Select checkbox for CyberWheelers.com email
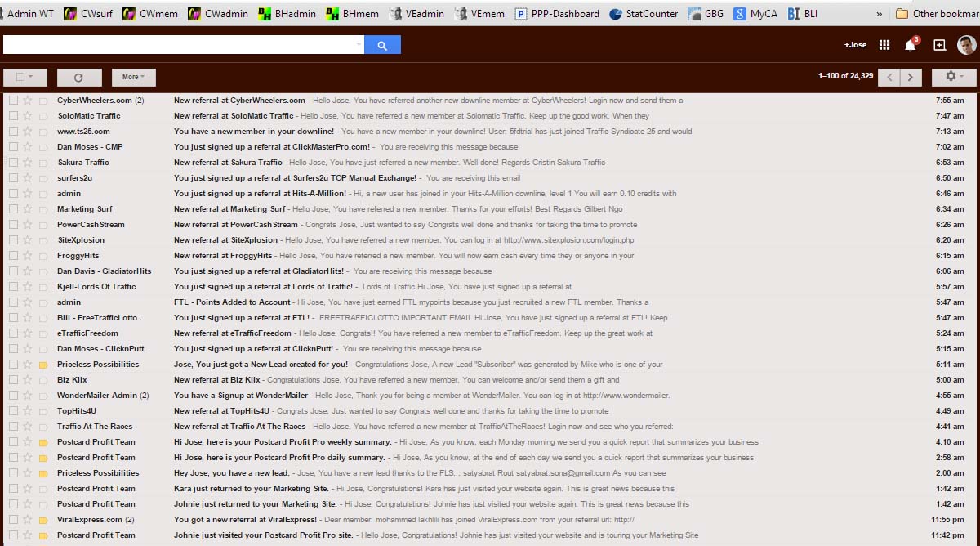Viewport: 980px width, 546px height. click(13, 101)
